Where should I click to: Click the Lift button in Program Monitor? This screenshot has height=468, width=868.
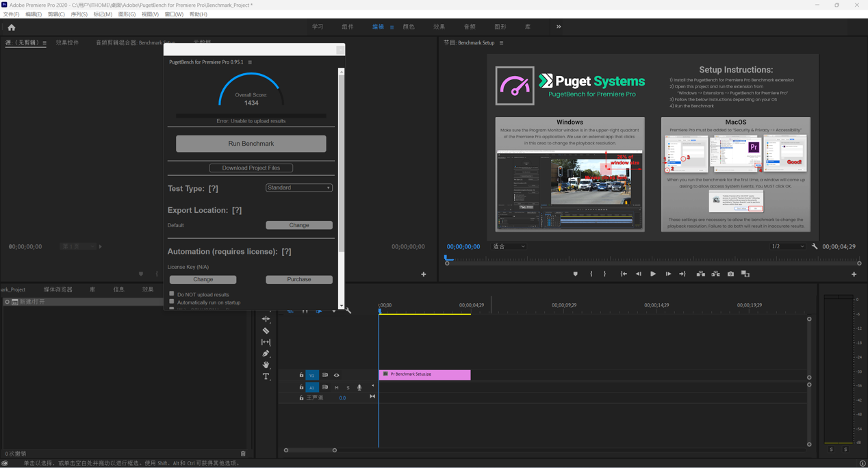point(701,274)
